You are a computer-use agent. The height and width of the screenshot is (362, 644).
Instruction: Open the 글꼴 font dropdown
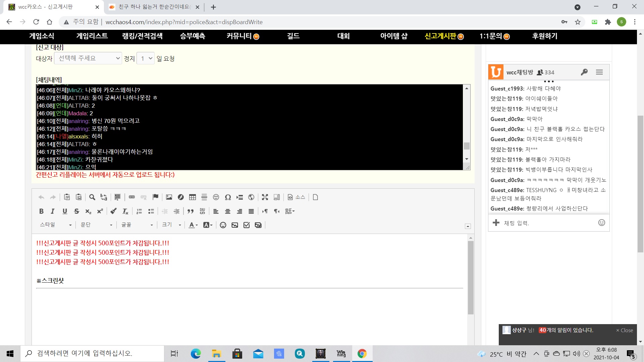(137, 225)
